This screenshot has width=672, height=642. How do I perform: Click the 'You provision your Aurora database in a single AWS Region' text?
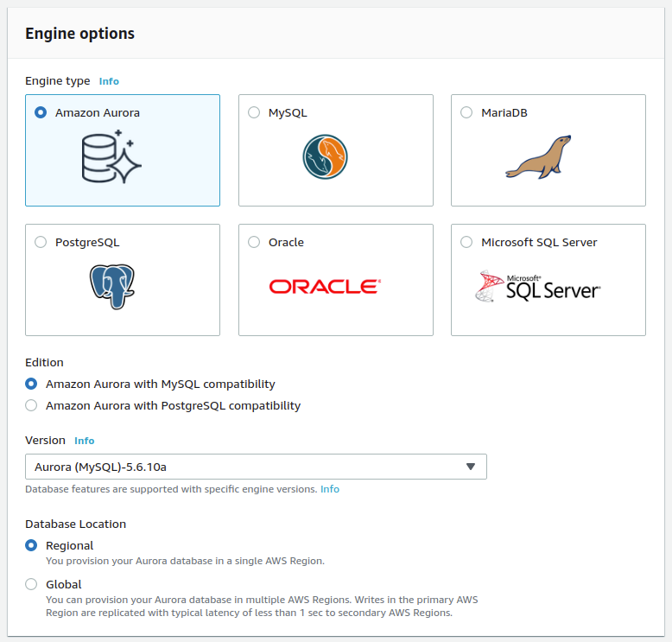pos(185,561)
